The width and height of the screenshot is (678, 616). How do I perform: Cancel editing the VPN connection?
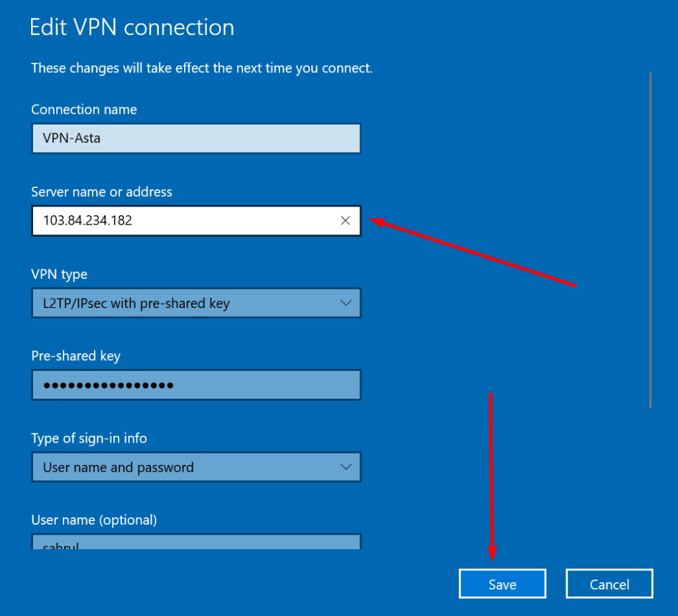coord(609,584)
